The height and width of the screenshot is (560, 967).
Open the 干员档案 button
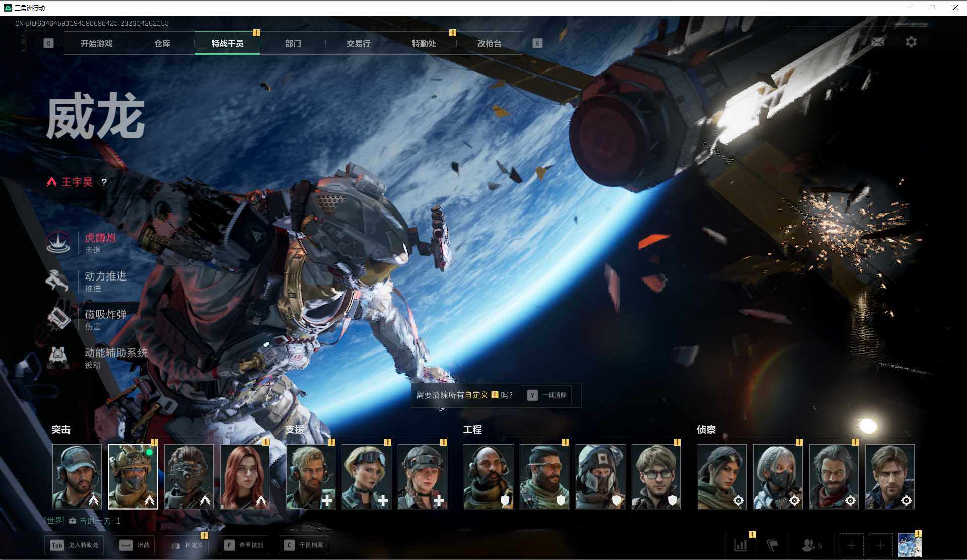pos(304,545)
